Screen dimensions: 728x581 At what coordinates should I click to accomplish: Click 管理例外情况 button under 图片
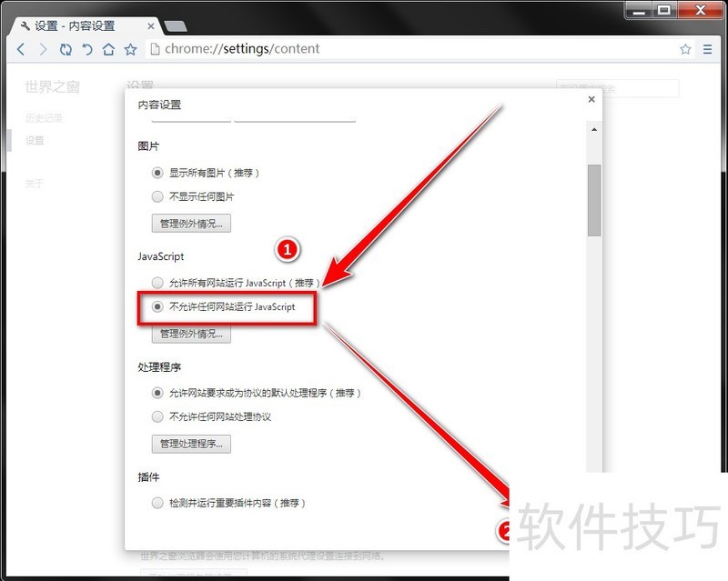pyautogui.click(x=191, y=223)
